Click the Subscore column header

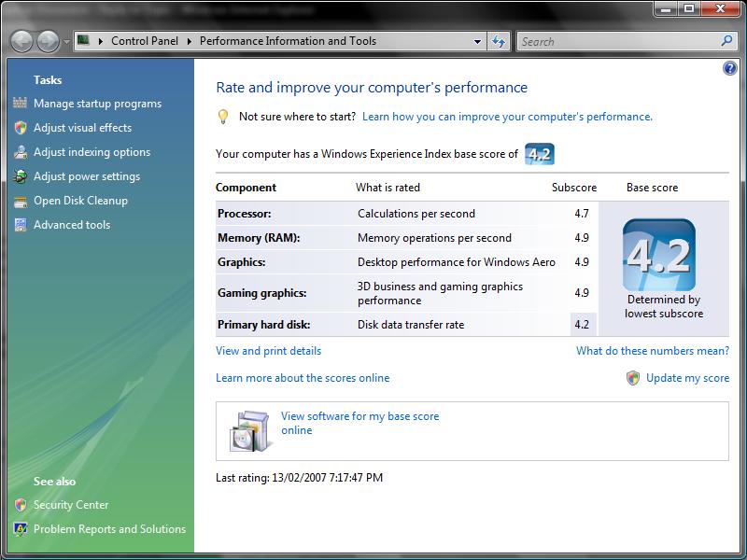pos(574,188)
